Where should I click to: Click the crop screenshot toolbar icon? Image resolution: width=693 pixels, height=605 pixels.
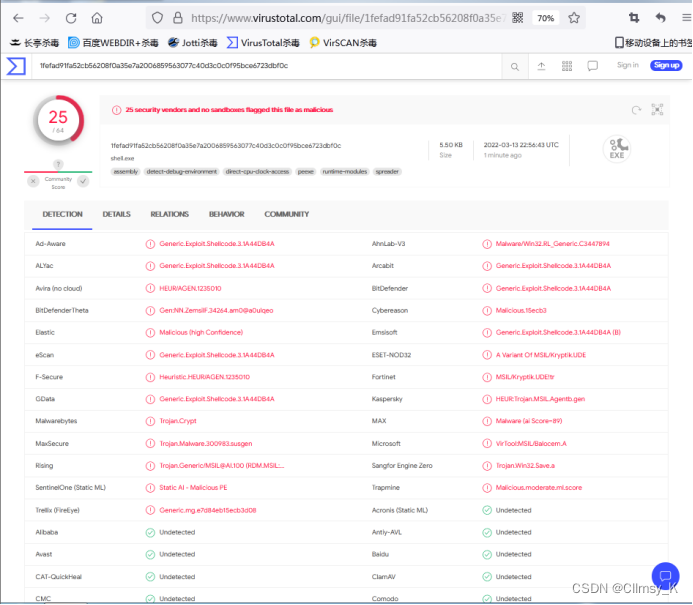[634, 18]
